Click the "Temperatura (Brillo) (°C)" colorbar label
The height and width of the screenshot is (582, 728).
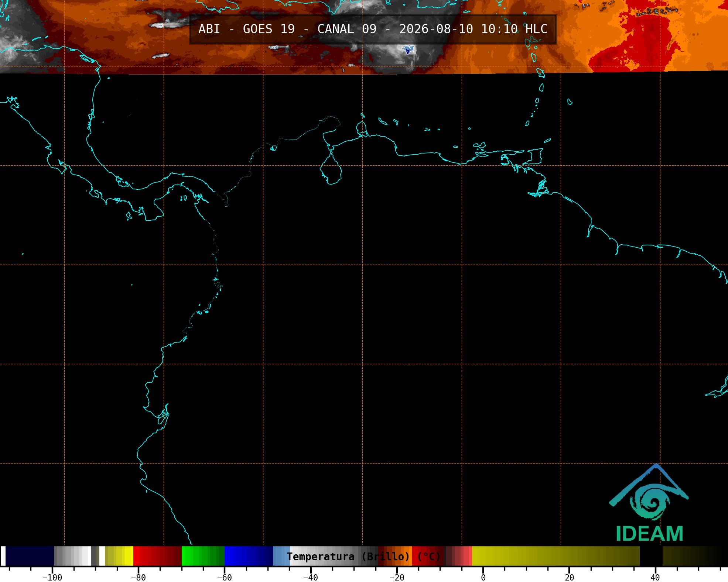363,557
